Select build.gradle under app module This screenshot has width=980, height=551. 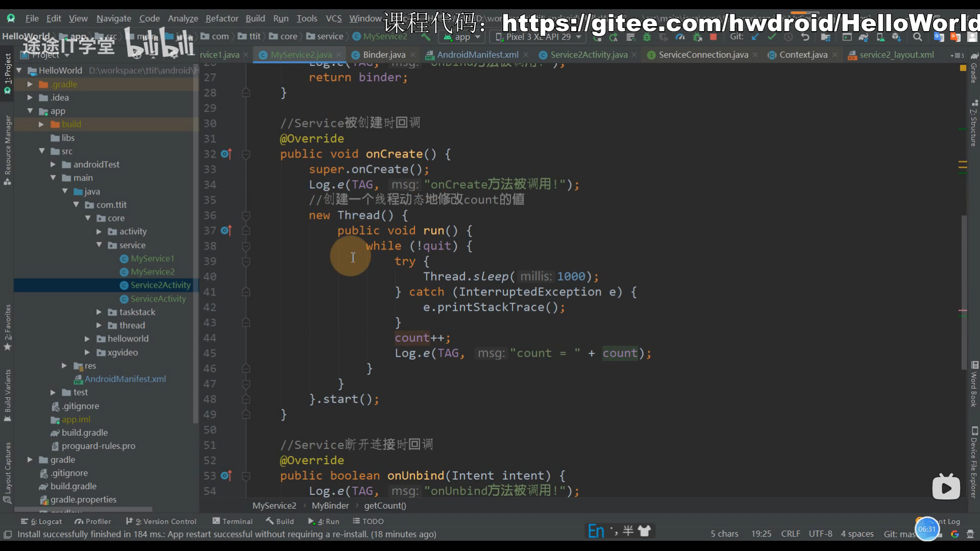coord(84,433)
